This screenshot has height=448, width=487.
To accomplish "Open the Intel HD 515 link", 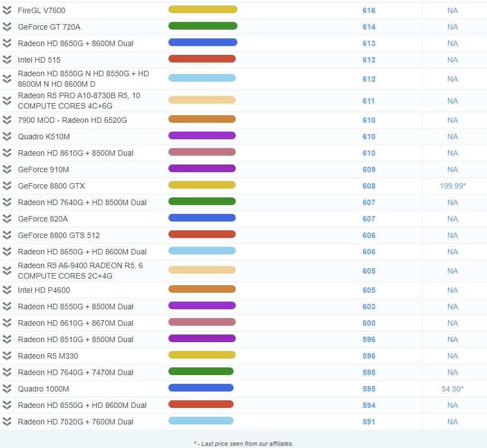I will [39, 60].
